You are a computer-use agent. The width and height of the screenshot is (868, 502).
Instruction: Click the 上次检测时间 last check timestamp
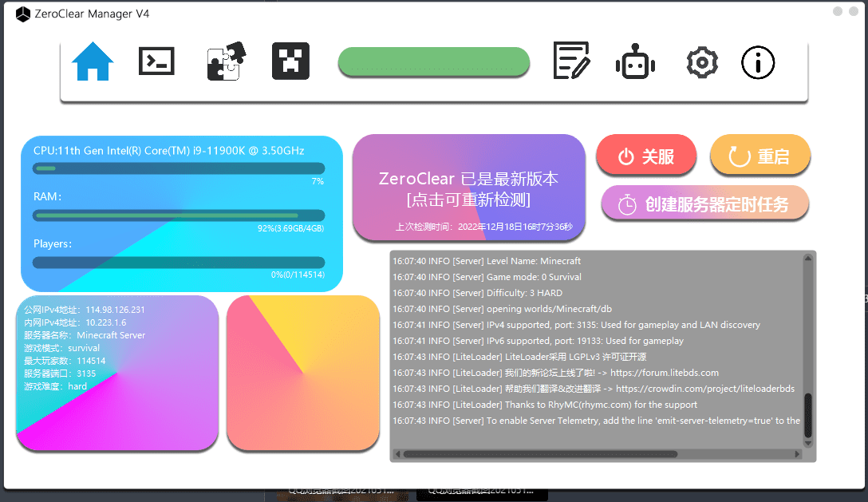tap(483, 227)
